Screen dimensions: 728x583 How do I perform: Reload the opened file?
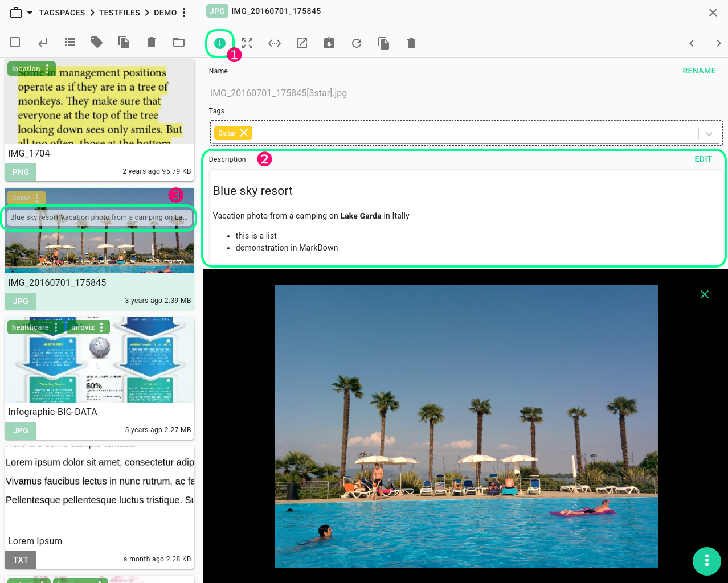[357, 43]
